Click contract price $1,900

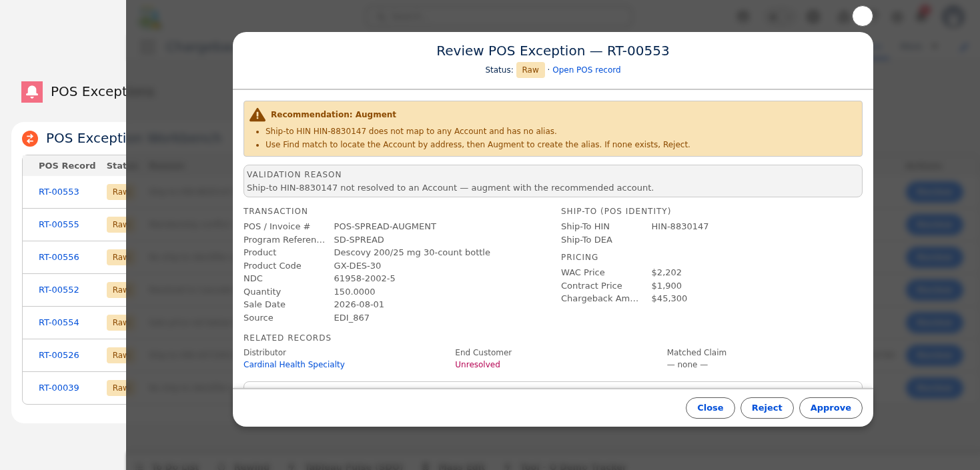tap(666, 286)
